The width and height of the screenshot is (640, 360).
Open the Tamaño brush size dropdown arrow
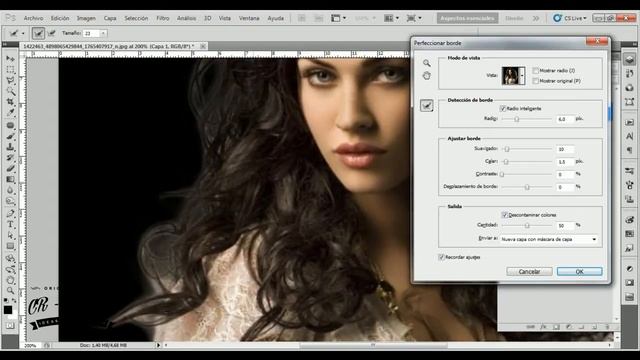(103, 33)
